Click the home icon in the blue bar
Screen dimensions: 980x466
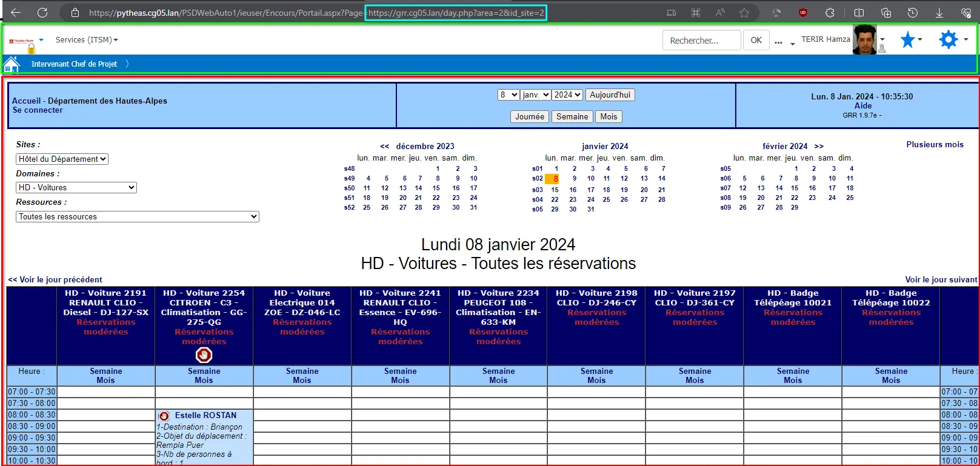(x=12, y=64)
